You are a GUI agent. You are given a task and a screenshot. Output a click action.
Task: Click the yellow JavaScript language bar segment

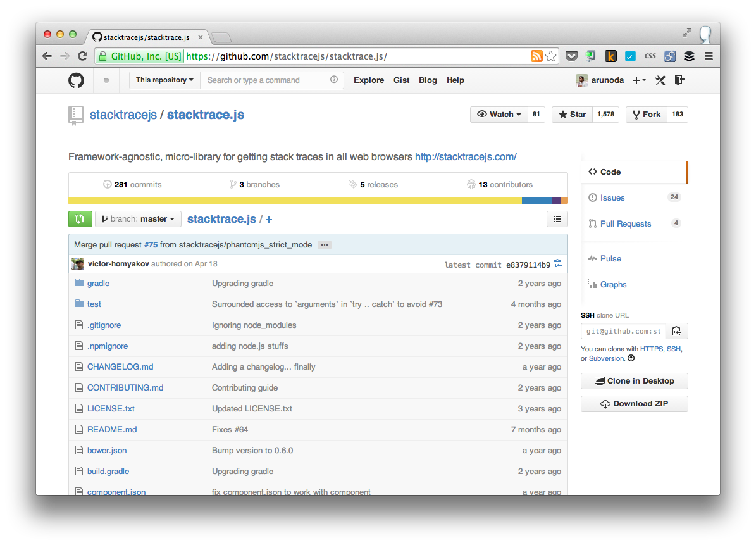(295, 201)
